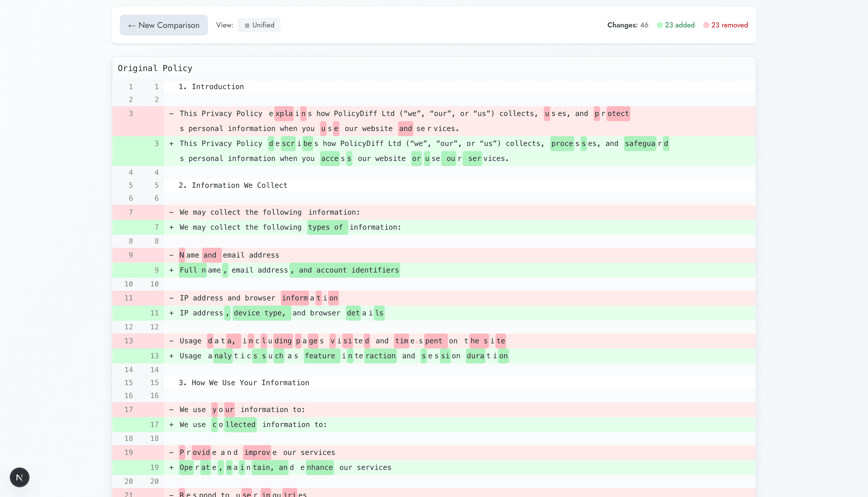
Task: Click the '2. Information We Collect' heading line
Action: (x=233, y=185)
